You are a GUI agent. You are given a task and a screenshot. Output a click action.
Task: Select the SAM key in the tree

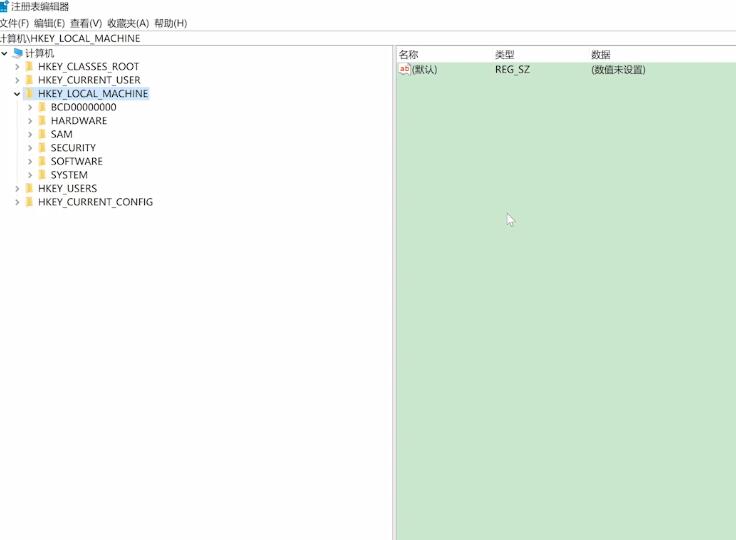(x=61, y=134)
